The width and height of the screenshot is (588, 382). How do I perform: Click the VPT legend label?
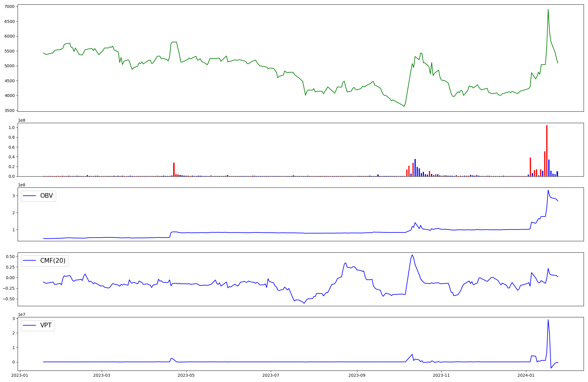coord(46,325)
